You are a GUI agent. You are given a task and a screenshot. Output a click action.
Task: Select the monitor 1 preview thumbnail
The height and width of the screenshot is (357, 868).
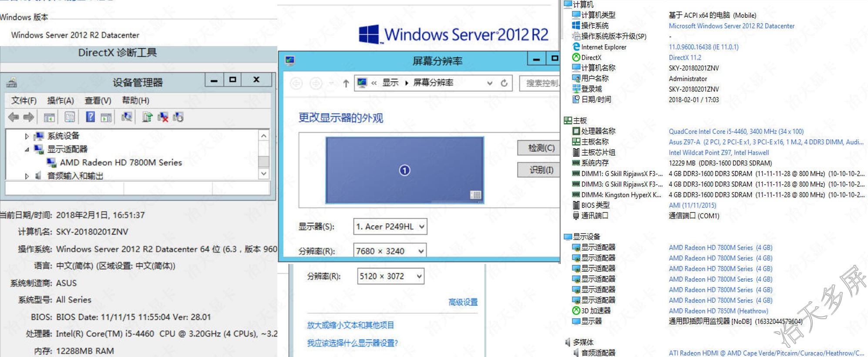405,170
